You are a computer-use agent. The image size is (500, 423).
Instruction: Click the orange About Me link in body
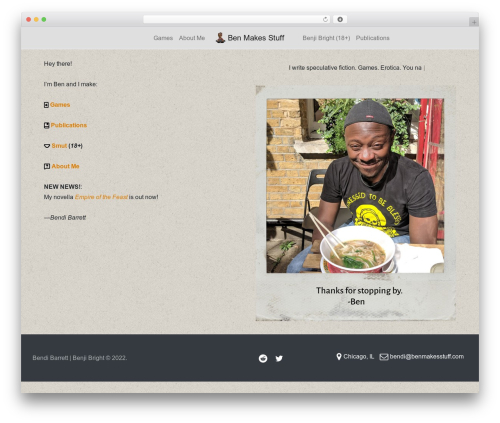pyautogui.click(x=65, y=166)
